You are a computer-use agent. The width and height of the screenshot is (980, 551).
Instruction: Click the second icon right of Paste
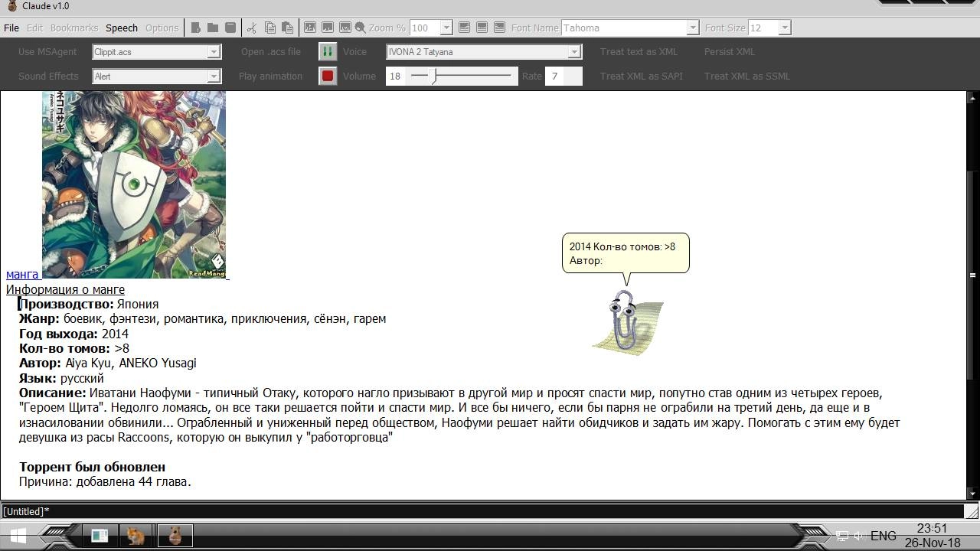(x=328, y=28)
